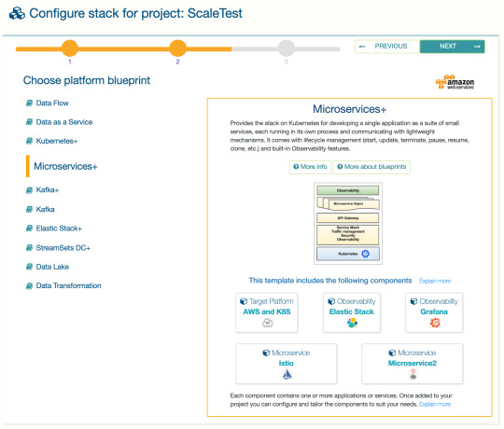504x429 pixels.
Task: Open More info about Microservices+
Action: pos(310,167)
